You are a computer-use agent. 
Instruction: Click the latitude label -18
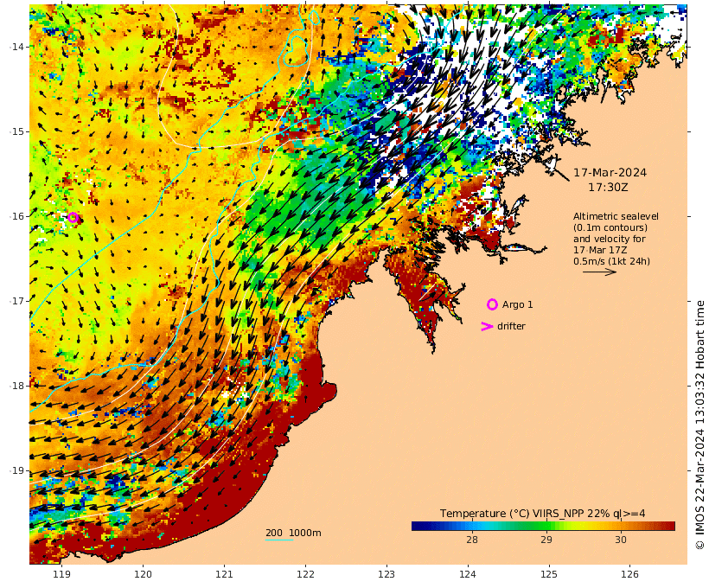pos(16,386)
